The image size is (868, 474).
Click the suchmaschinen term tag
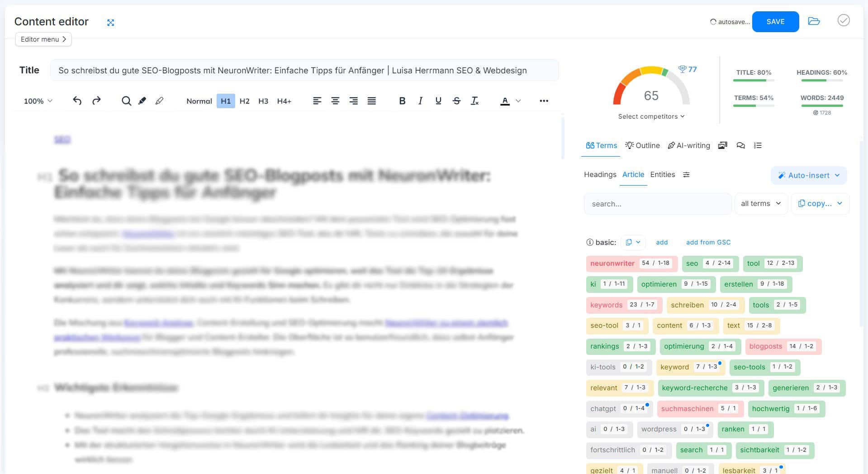[700, 409]
